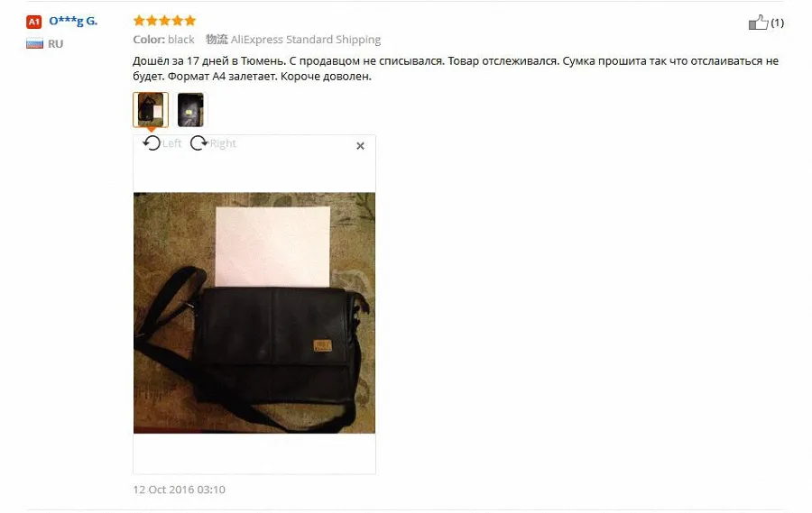Open the second review photo thumbnail
Viewport: 812px width, 513px height.
point(190,109)
